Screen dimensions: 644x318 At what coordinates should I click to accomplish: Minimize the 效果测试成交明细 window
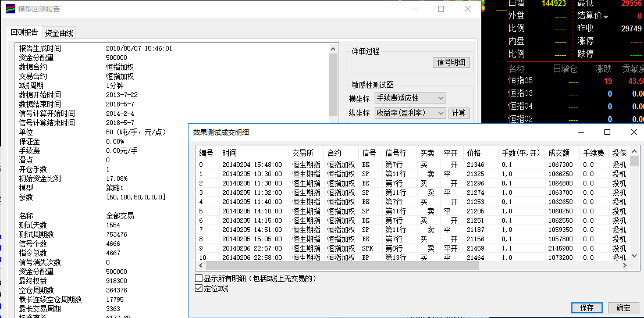click(x=580, y=133)
